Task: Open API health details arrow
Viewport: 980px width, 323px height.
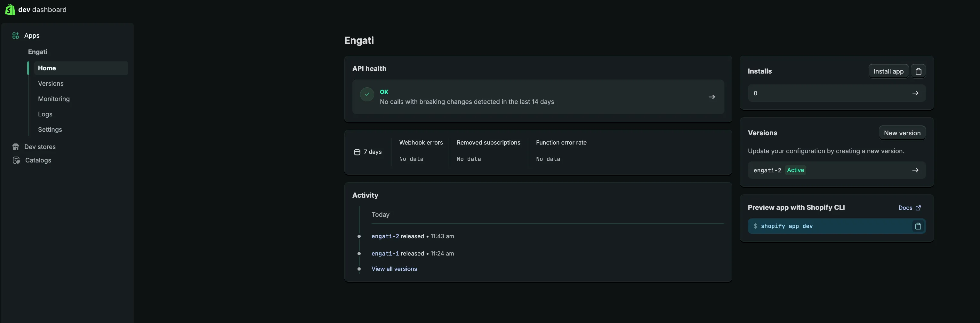Action: [x=711, y=97]
